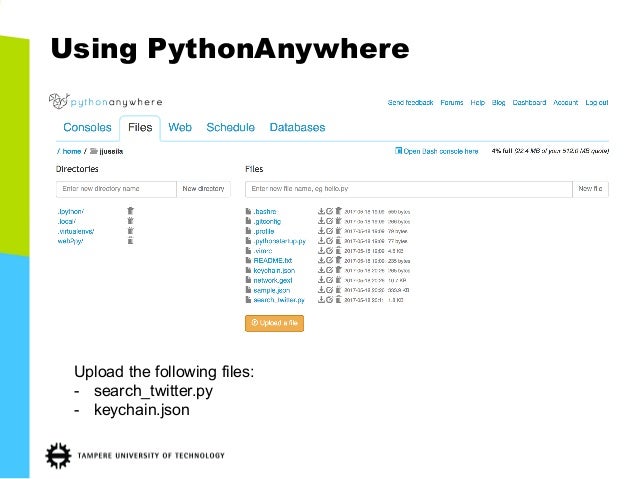Click the Upload a file button

tap(274, 323)
